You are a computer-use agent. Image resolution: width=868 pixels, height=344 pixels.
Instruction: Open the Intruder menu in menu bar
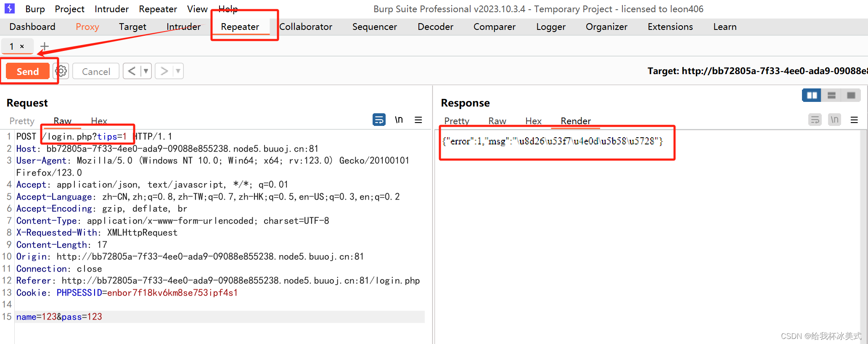point(111,9)
